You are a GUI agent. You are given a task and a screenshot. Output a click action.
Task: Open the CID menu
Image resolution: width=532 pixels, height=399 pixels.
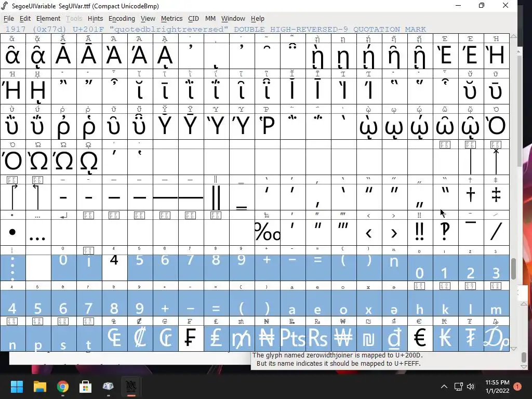[x=193, y=19]
